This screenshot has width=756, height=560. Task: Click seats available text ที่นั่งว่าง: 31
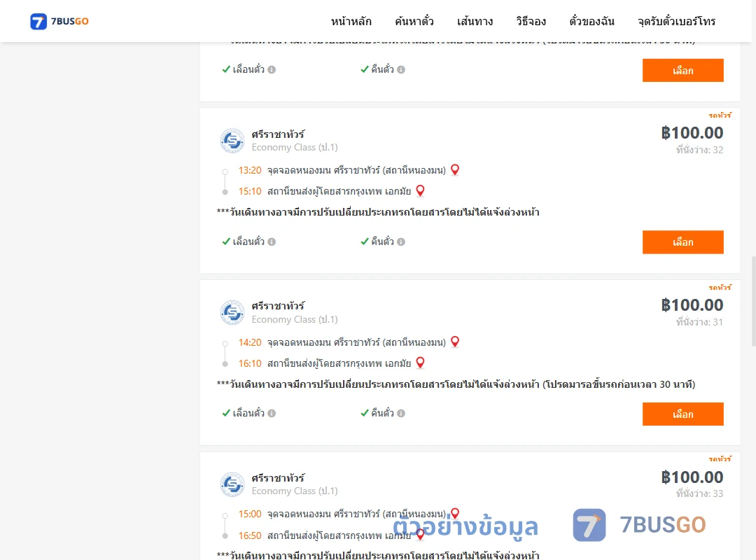point(699,322)
